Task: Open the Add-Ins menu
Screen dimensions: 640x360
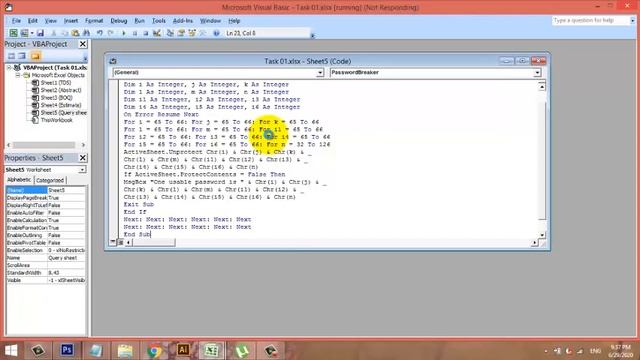Action: coord(183,20)
